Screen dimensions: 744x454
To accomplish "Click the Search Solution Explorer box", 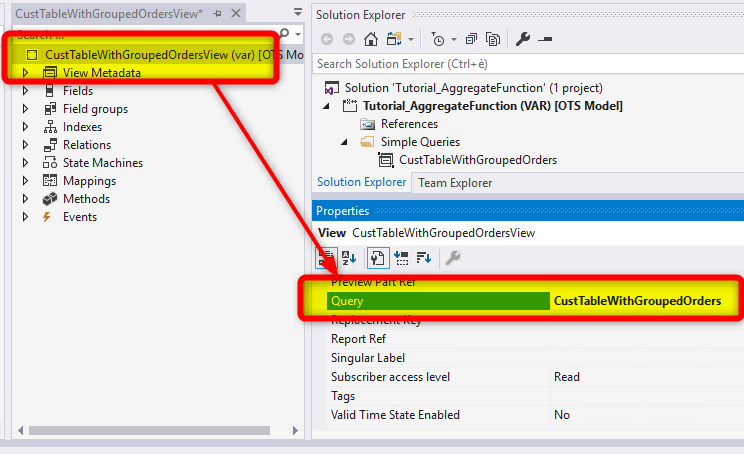I will 525,64.
